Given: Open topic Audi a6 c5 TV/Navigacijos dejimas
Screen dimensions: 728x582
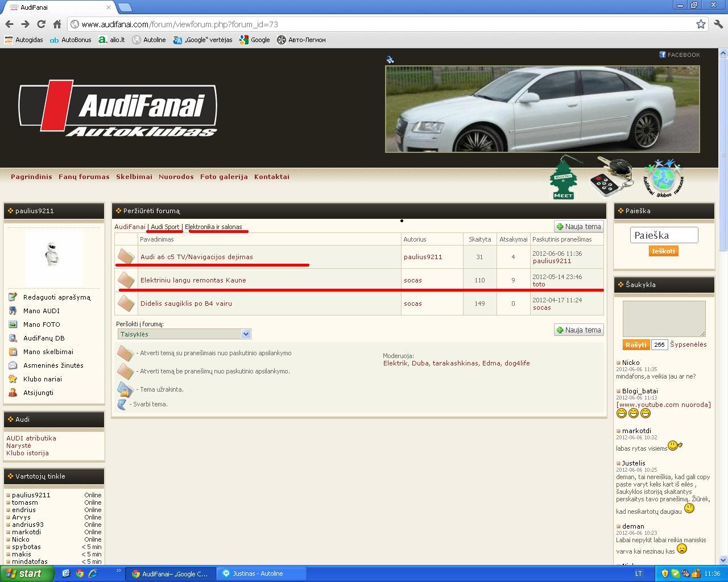Looking at the screenshot, I should [x=196, y=257].
